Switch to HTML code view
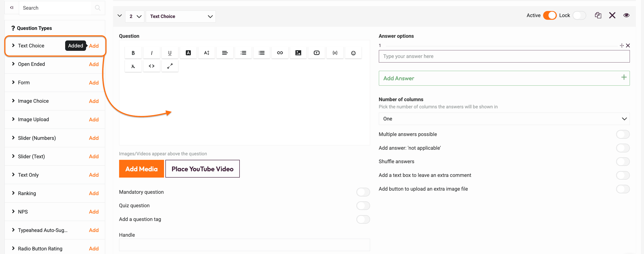 [x=151, y=66]
